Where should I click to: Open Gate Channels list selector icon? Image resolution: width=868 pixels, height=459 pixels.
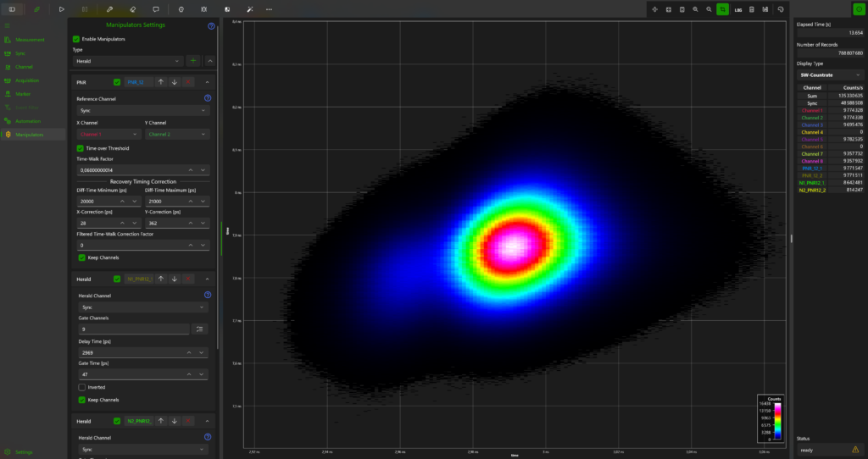pyautogui.click(x=200, y=329)
